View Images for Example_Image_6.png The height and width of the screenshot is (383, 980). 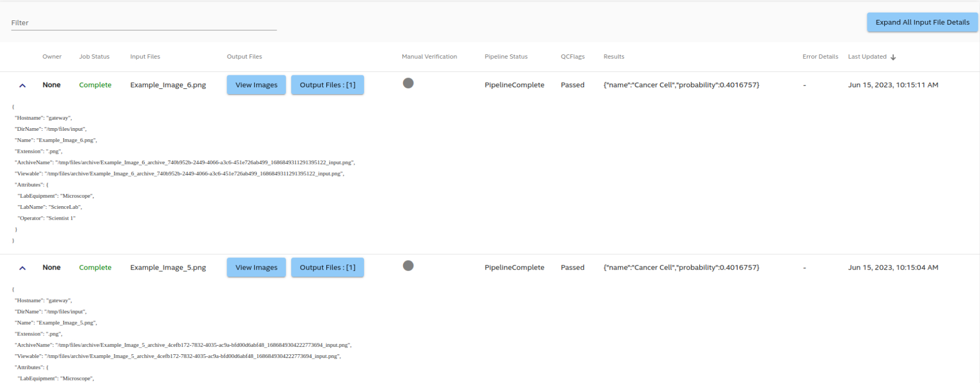[x=256, y=85]
